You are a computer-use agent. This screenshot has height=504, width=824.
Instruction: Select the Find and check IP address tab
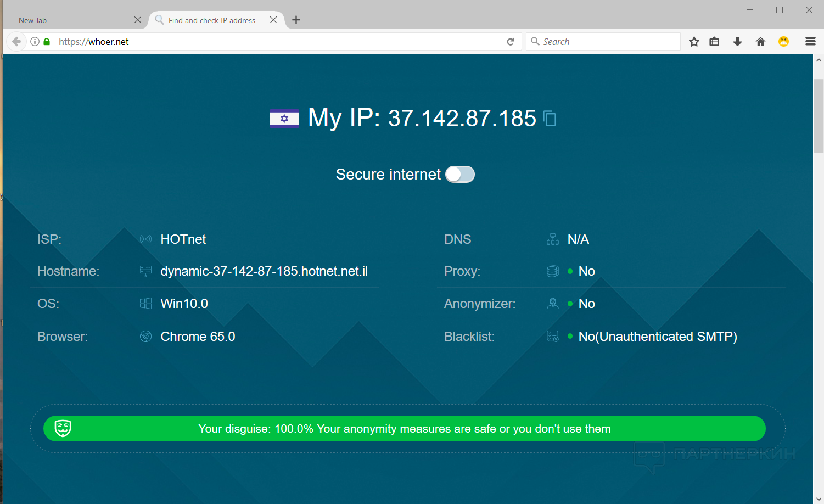pos(212,20)
